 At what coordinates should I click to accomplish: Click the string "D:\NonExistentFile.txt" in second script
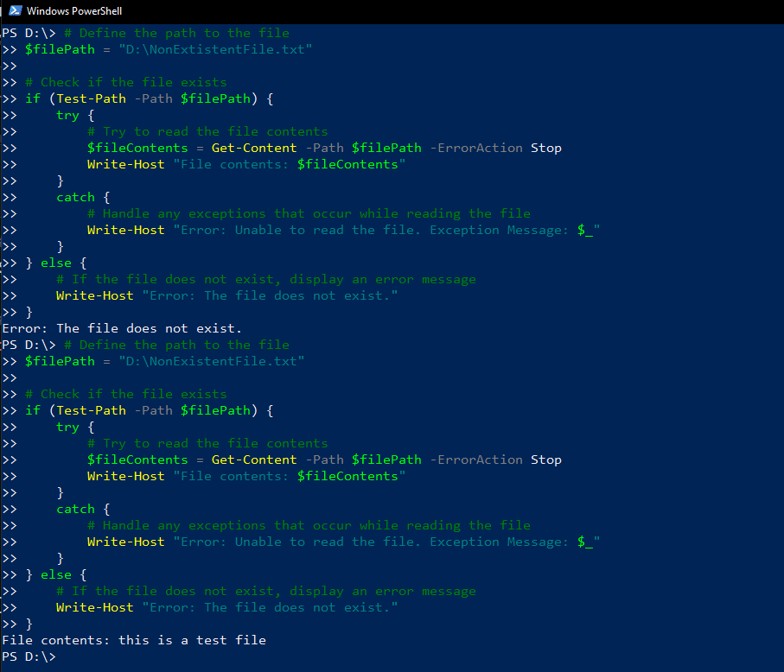tap(212, 361)
